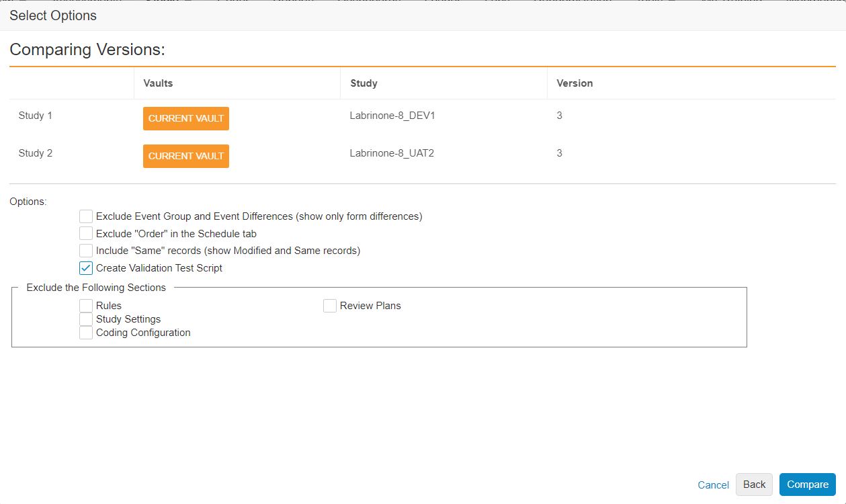Cancel the version comparison

tap(713, 485)
